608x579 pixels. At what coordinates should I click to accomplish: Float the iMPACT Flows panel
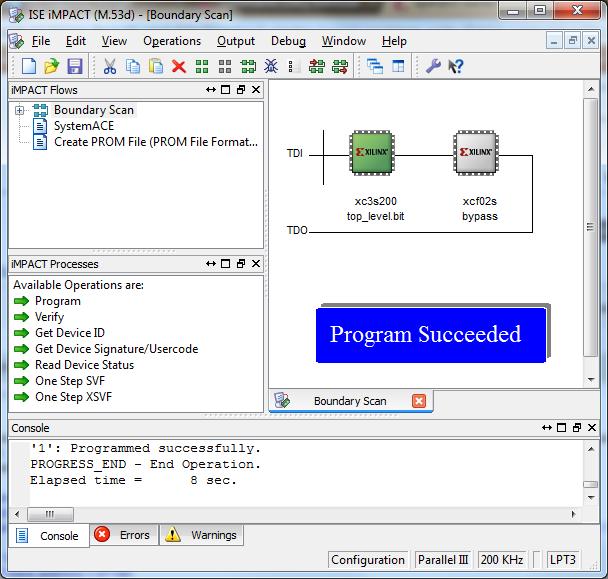coord(241,90)
